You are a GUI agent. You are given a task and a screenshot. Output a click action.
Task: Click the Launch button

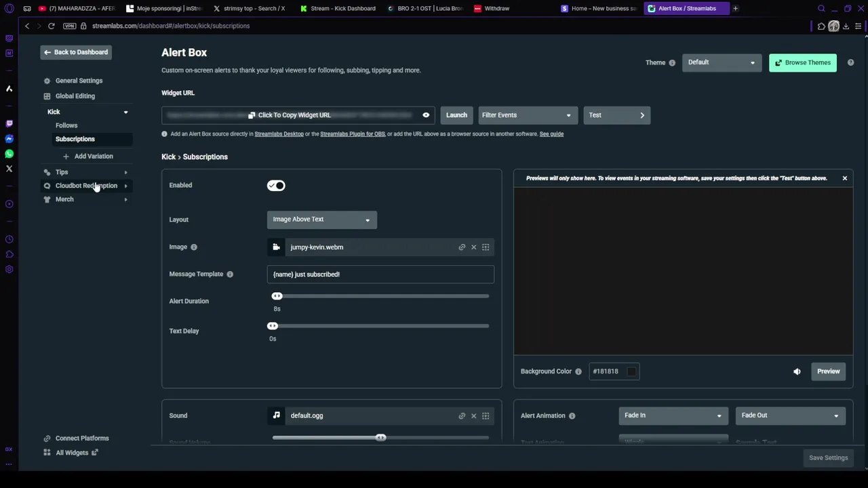pyautogui.click(x=456, y=115)
